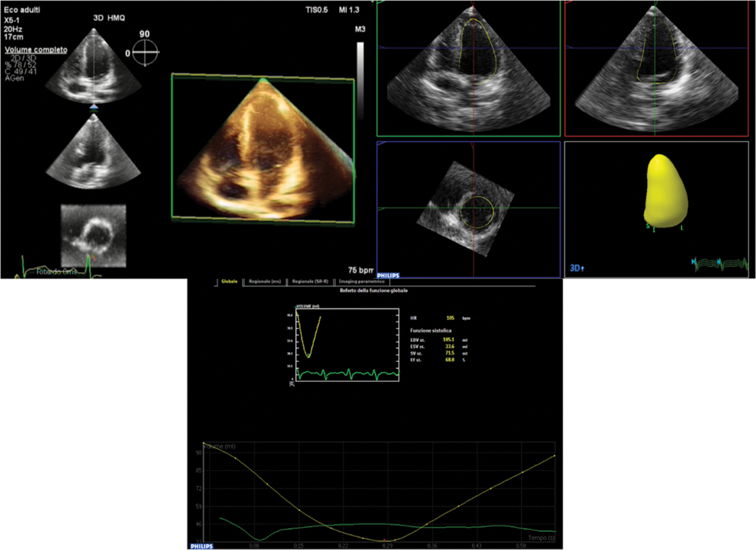The width and height of the screenshot is (756, 550).
Task: Click the red minimum point on the volume curve
Action: click(x=383, y=540)
